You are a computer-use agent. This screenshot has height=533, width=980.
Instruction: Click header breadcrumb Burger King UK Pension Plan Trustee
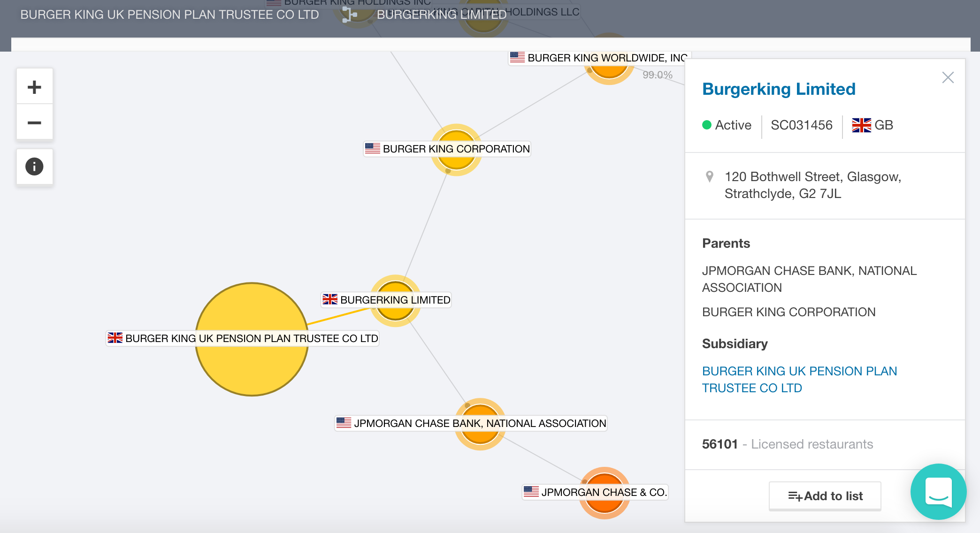(x=169, y=15)
